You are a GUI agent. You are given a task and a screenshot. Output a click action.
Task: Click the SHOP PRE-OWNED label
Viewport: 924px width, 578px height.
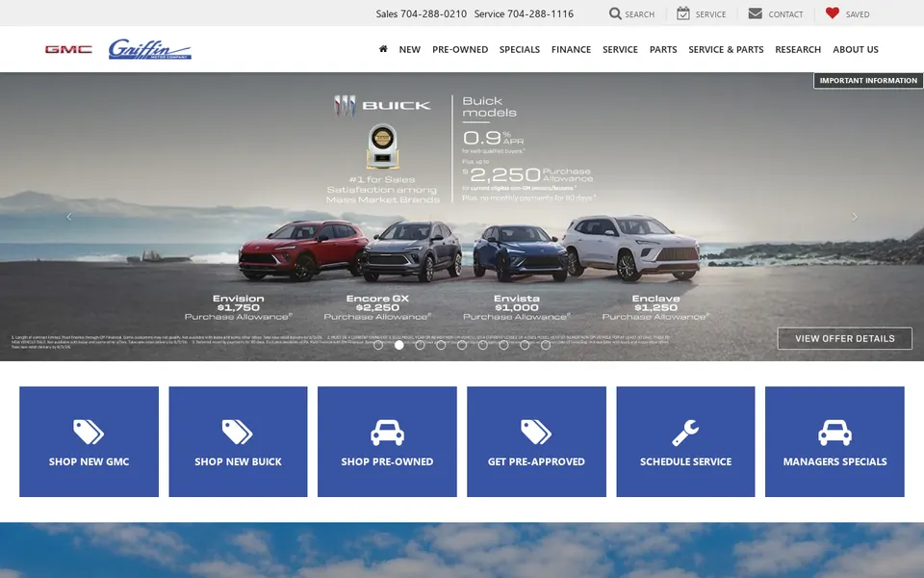[387, 461]
